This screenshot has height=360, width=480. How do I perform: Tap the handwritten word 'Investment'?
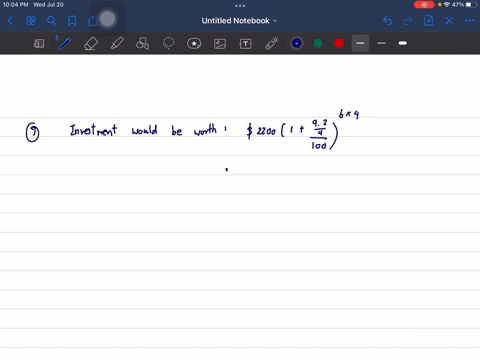click(x=93, y=130)
